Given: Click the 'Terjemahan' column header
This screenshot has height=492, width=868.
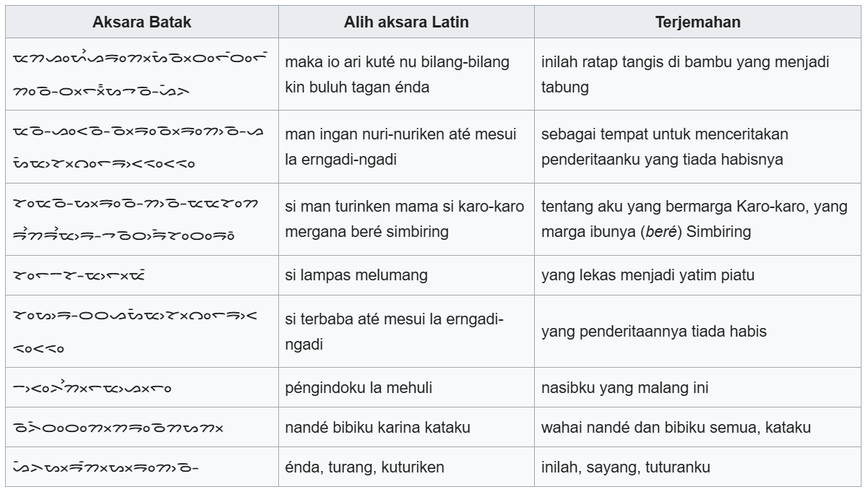Looking at the screenshot, I should tap(697, 22).
